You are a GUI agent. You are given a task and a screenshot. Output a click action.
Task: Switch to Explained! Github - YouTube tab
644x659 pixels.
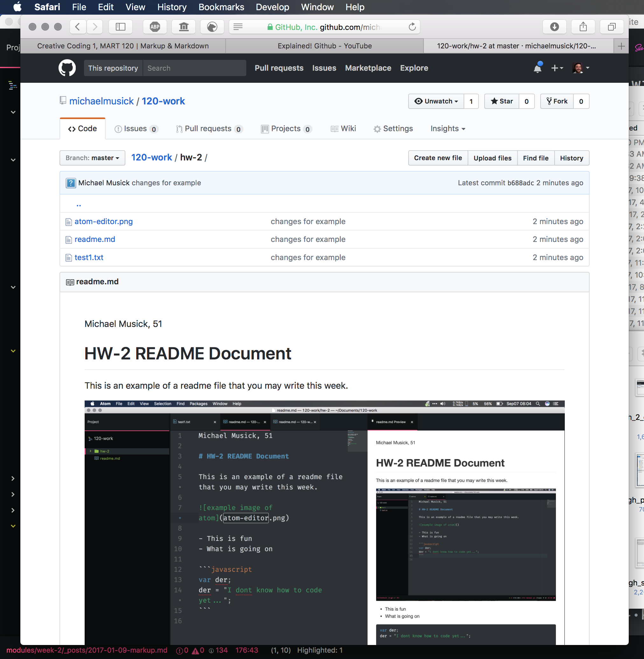click(324, 46)
